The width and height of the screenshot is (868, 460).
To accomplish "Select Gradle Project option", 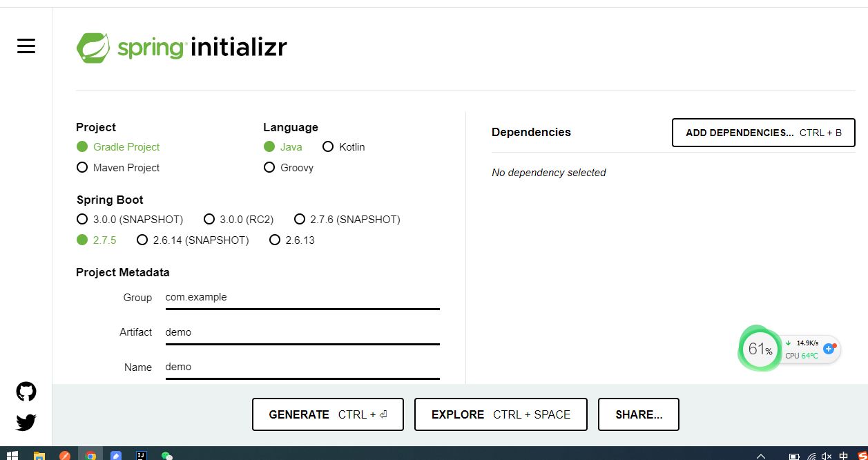I will pos(118,147).
